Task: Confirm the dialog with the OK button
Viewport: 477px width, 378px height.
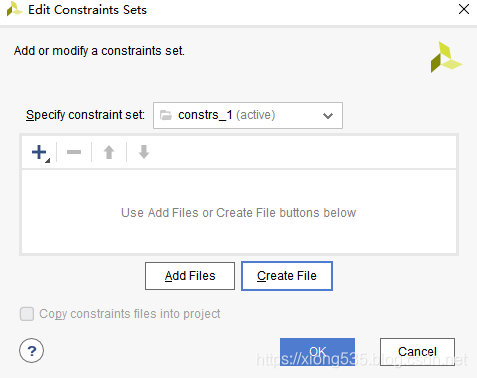Action: click(317, 352)
